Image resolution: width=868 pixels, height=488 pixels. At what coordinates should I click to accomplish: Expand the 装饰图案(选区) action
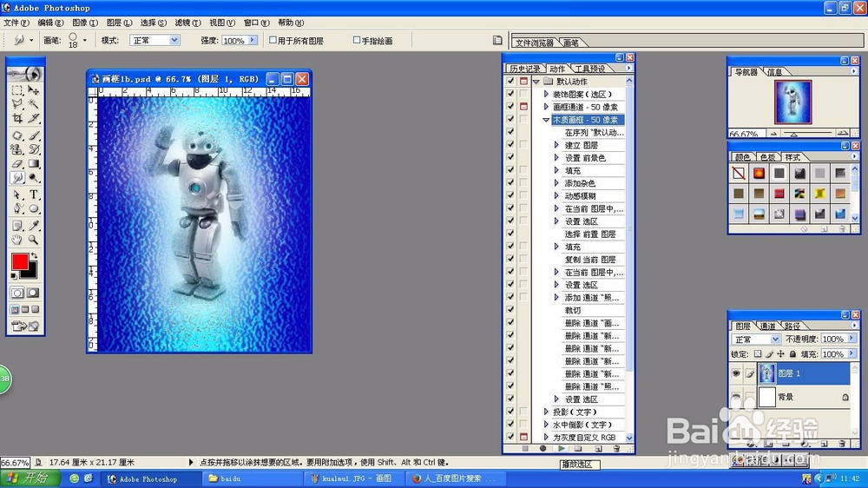coord(546,94)
